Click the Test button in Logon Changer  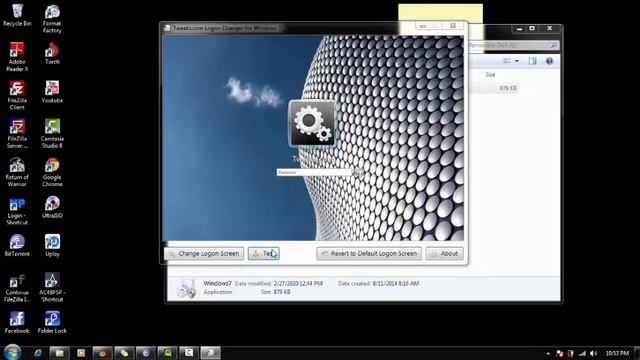tap(264, 253)
